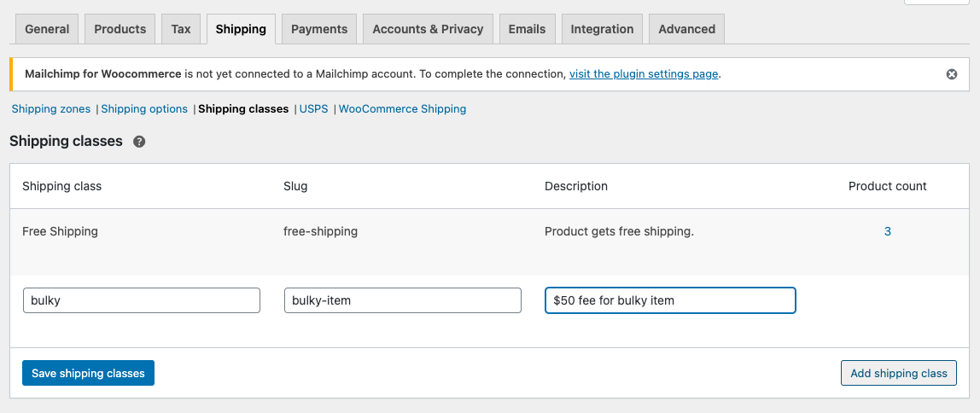Follow the visit the plugin settings page link
The height and width of the screenshot is (413, 980).
coord(644,74)
